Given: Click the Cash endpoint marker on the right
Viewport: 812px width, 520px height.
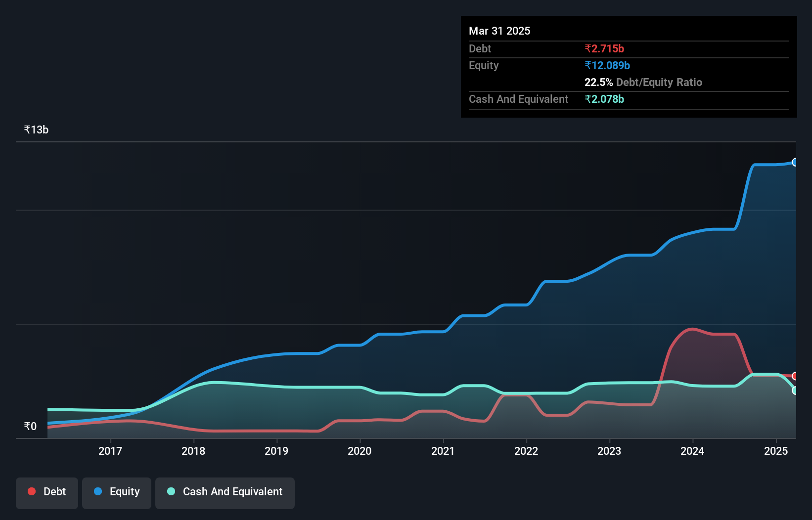Looking at the screenshot, I should 796,391.
